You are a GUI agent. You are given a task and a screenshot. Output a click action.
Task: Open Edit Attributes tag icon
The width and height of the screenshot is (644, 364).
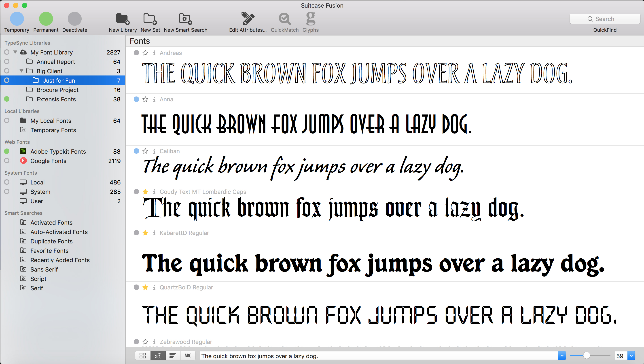click(248, 19)
